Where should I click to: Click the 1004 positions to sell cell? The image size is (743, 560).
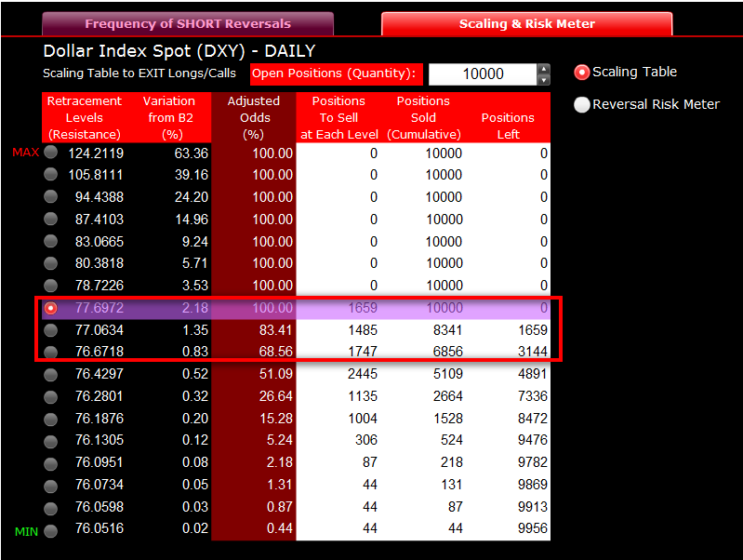coord(363,419)
